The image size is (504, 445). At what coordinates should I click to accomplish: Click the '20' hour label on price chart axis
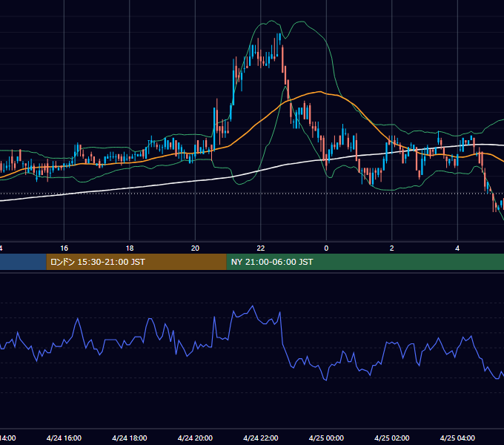click(195, 248)
